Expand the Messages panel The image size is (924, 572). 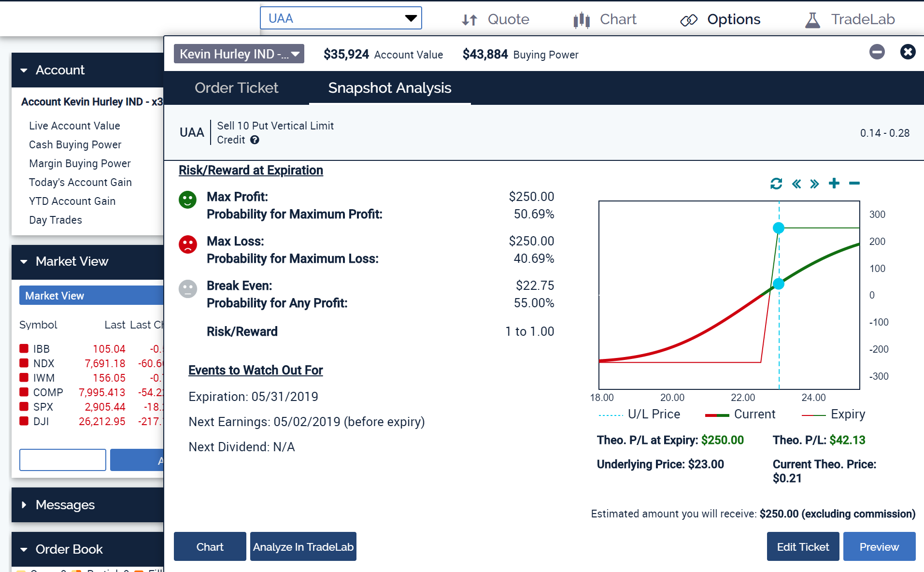[24, 505]
